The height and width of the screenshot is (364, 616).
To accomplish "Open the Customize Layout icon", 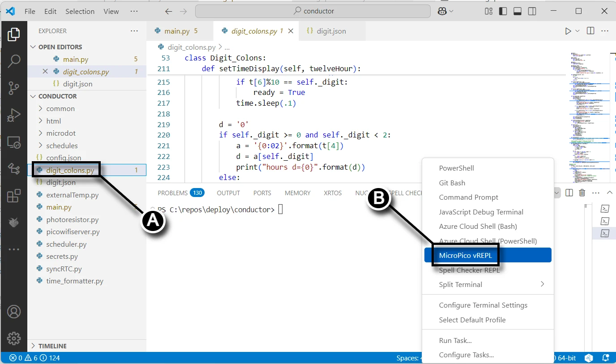I will click(488, 11).
